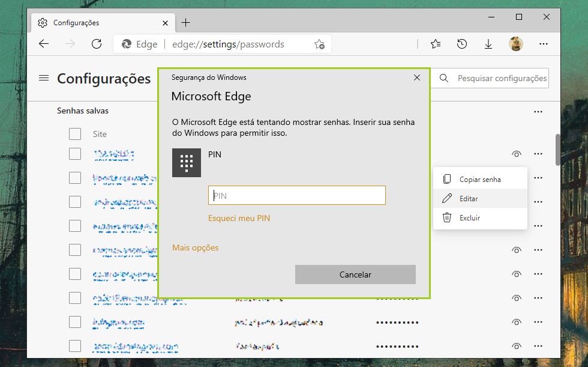Check the checkbox of the sixth saved password
Image resolution: width=588 pixels, height=367 pixels.
[x=75, y=274]
